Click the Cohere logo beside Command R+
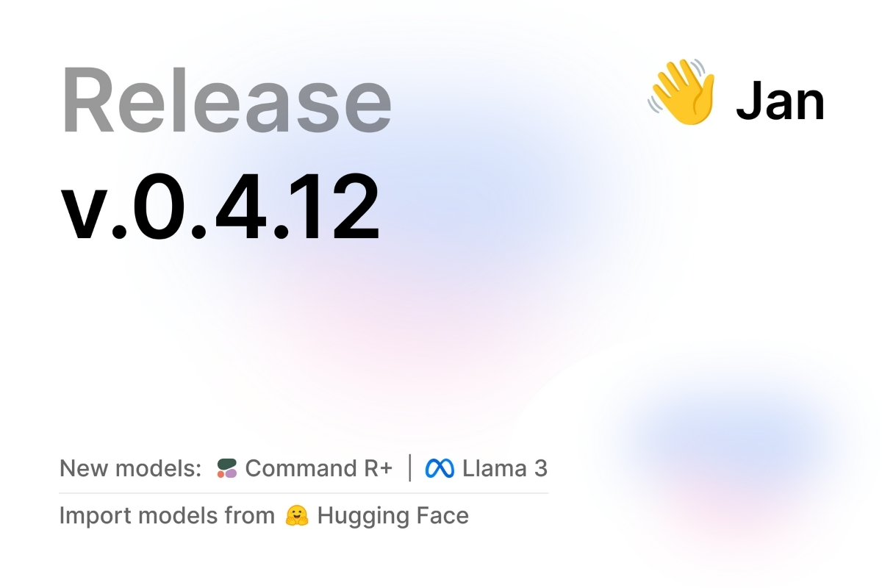Image resolution: width=882 pixels, height=588 pixels. (x=227, y=468)
